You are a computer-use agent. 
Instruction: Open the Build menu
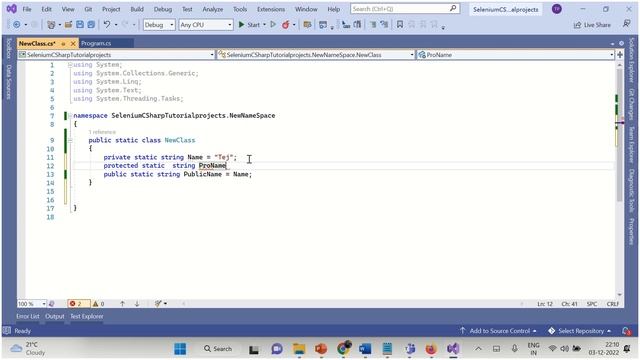137,9
